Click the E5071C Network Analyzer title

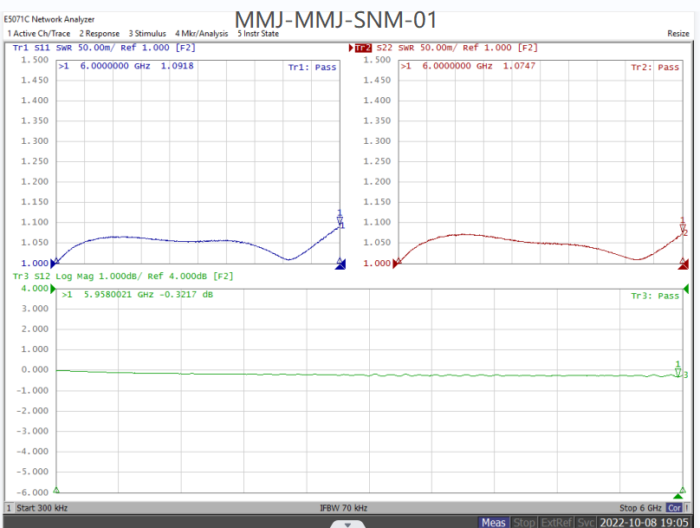point(49,19)
